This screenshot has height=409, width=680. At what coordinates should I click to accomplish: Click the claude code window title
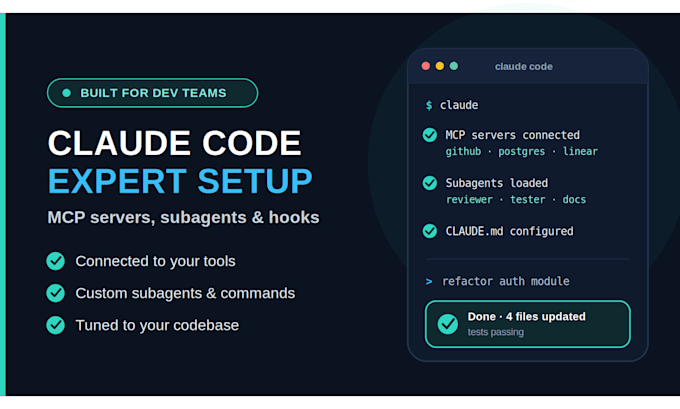(524, 66)
